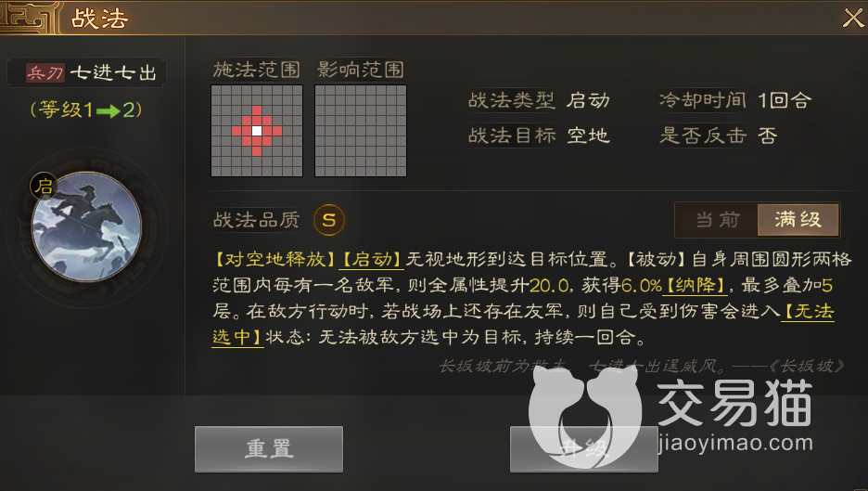
Task: Click the 重置 reset button
Action: click(x=269, y=449)
